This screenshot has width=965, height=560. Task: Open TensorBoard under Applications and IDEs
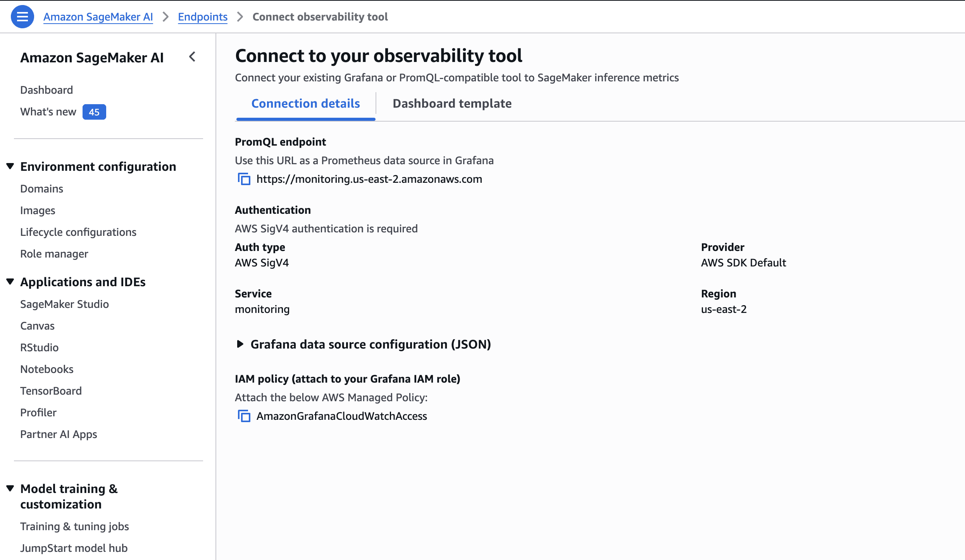pos(51,391)
